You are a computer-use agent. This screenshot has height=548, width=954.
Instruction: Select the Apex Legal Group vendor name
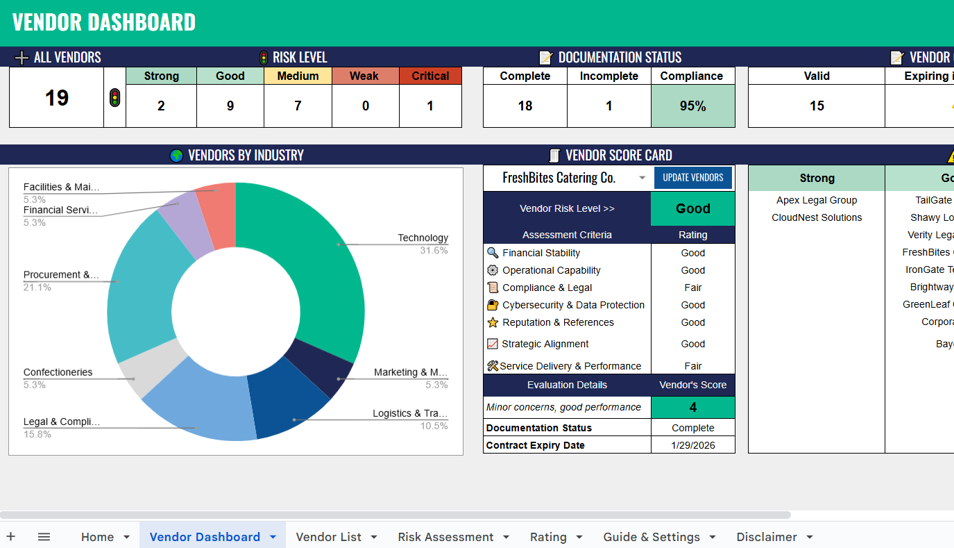pos(816,200)
